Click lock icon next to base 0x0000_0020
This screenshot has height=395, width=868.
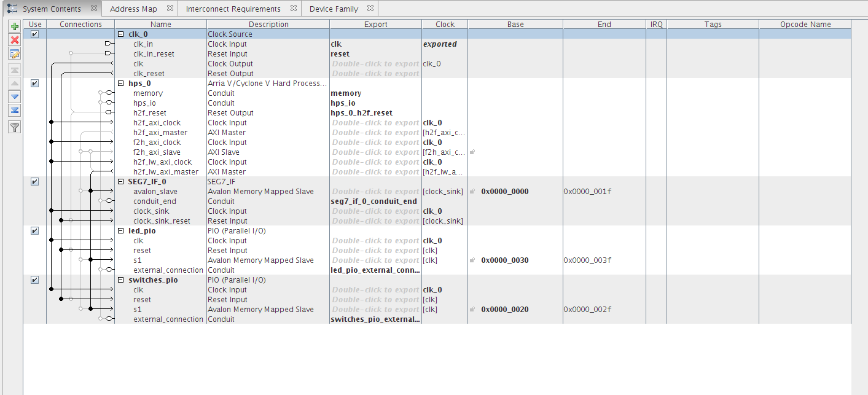[x=472, y=310]
